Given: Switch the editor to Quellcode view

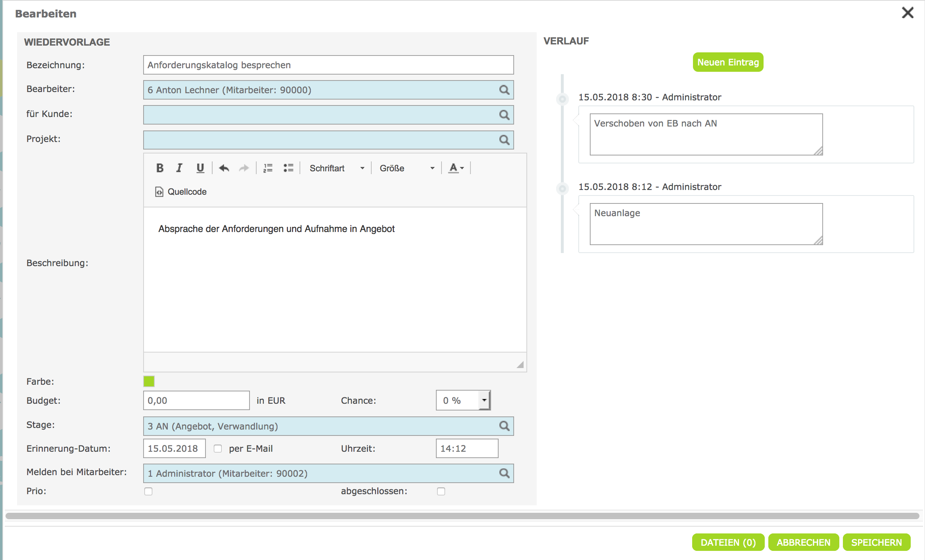Looking at the screenshot, I should coord(181,192).
